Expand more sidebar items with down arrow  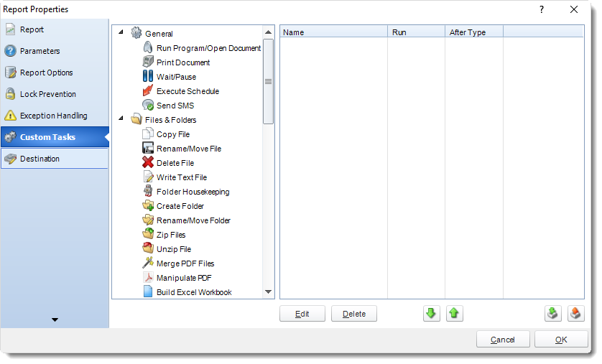pyautogui.click(x=55, y=319)
